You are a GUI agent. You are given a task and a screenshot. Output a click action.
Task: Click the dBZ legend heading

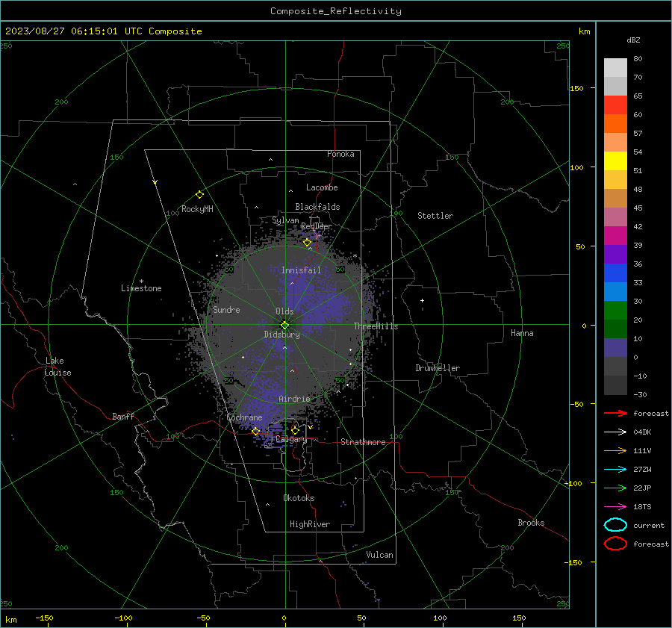pyautogui.click(x=633, y=40)
